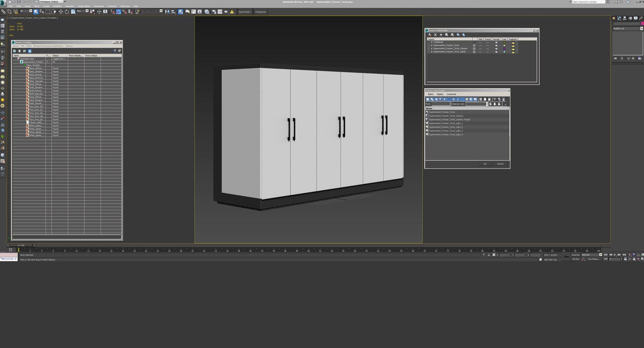Click the Selection Lock padlock icon
The image size is (644, 348).
489,255
